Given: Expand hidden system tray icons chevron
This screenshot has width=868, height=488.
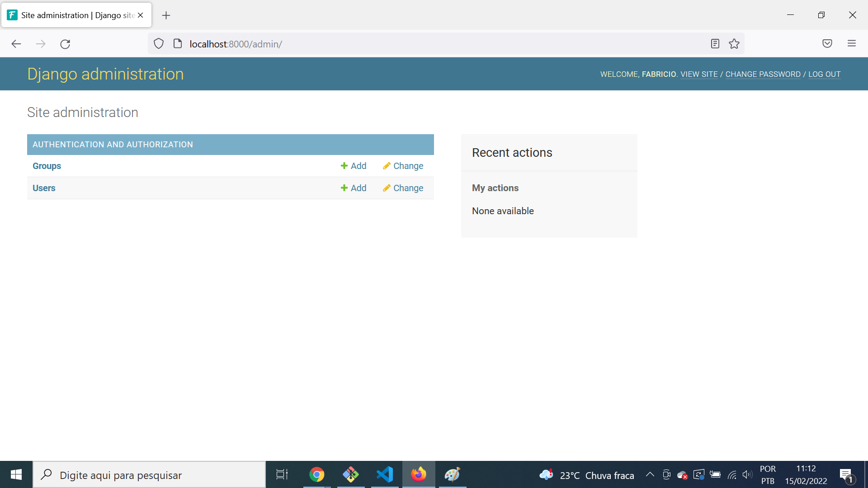Looking at the screenshot, I should pyautogui.click(x=650, y=474).
